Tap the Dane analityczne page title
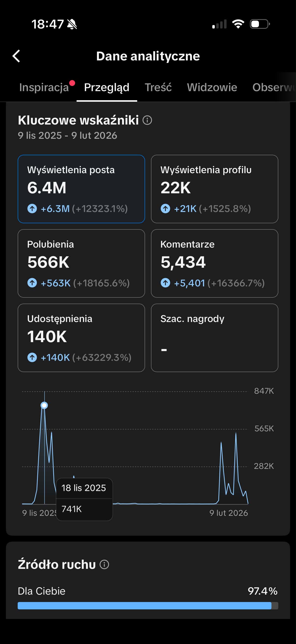 [148, 56]
